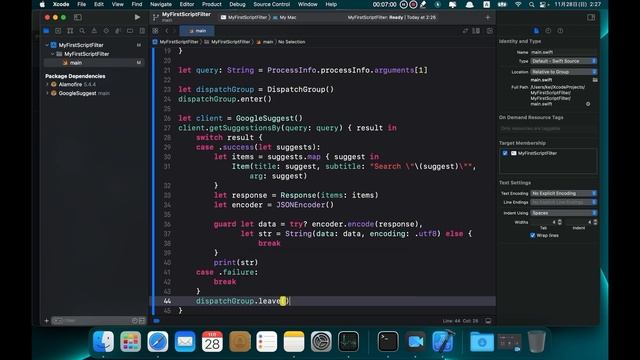
Task: Open the Type dropdown Default - Swift Source
Action: [564, 61]
